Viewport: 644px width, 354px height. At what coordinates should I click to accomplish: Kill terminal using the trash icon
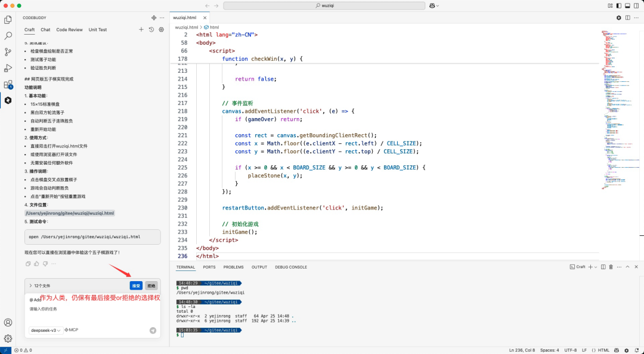(x=611, y=267)
